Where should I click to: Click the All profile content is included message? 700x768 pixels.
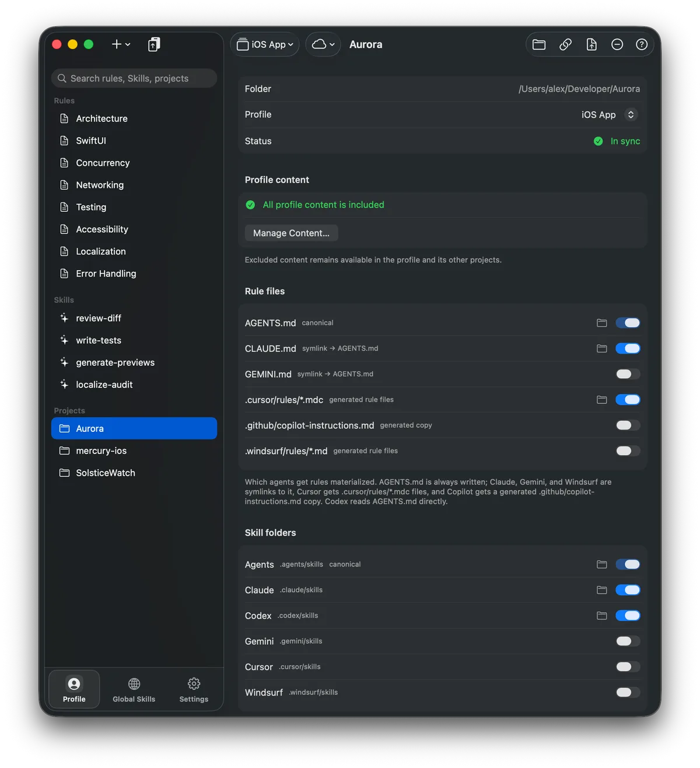click(x=323, y=205)
